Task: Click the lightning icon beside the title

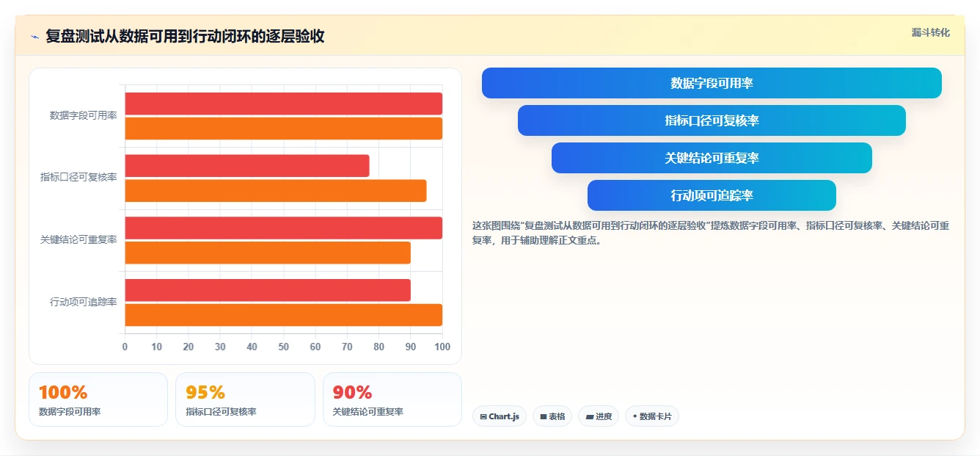Action: [34, 37]
